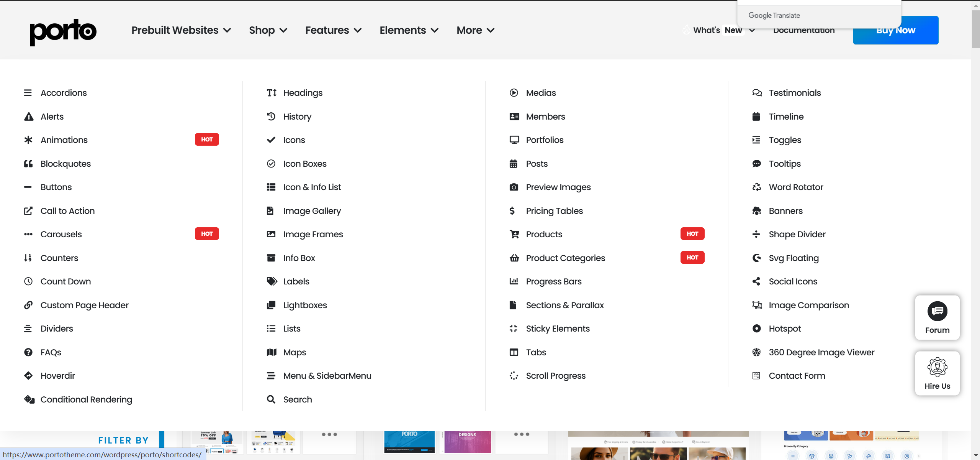Image resolution: width=980 pixels, height=460 pixels.
Task: Open the Word Rotator icon
Action: click(757, 187)
